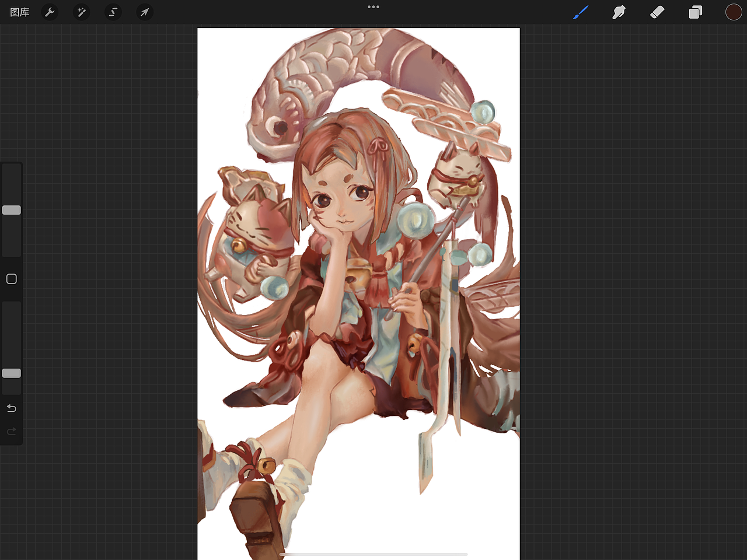Open the 图库 gallery
The height and width of the screenshot is (560, 747).
click(20, 12)
